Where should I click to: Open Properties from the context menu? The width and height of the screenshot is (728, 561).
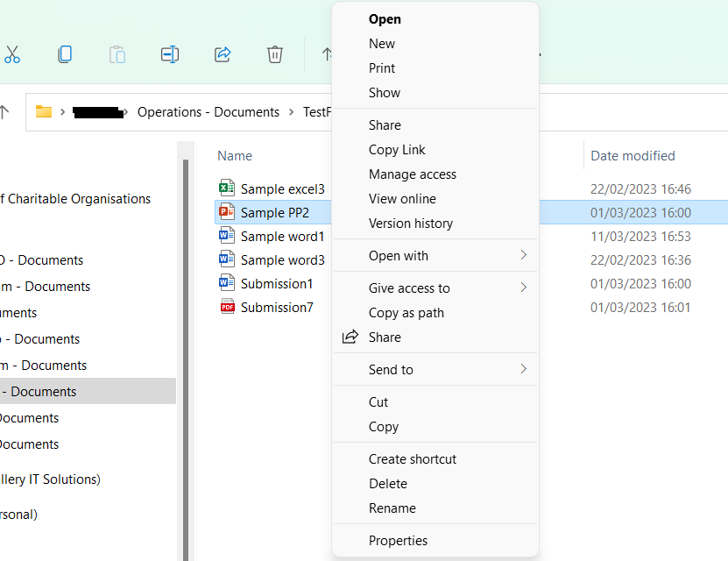[399, 541]
